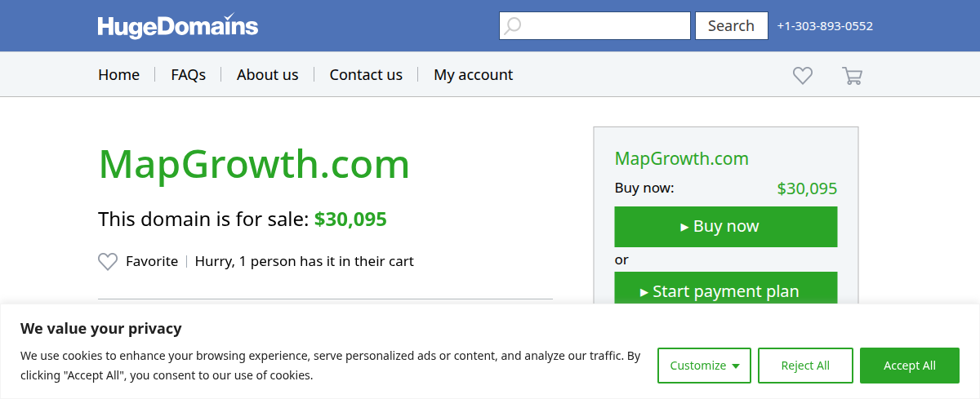The image size is (980, 399).
Task: Toggle the Favorite heart beside MapGrowth.com
Action: click(108, 262)
